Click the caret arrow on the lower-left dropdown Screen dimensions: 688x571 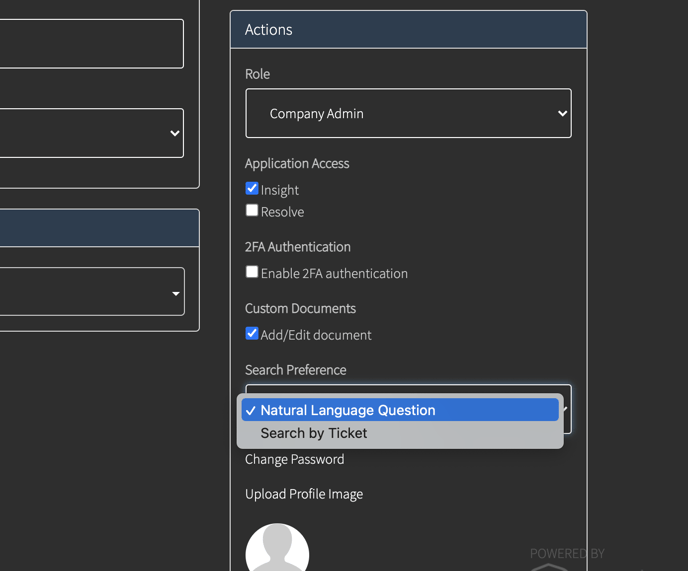tap(176, 294)
